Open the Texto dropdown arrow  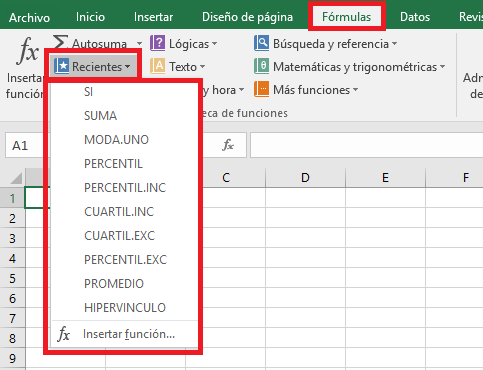pyautogui.click(x=202, y=67)
